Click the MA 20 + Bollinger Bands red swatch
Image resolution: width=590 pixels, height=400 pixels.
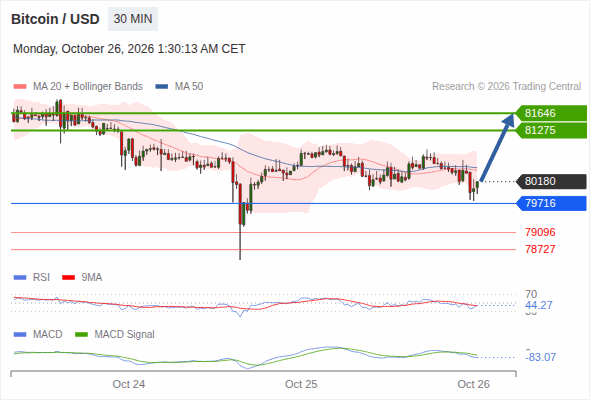coord(20,87)
